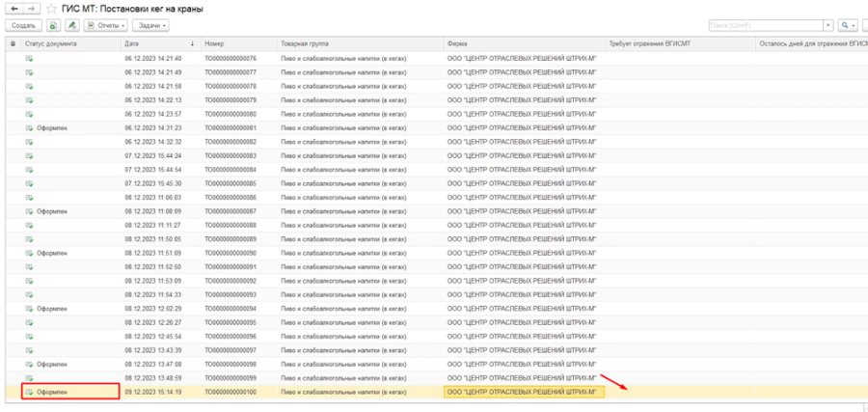Click status icon in row TO0000000000082
Viewport: 868px width, 412px height.
pyautogui.click(x=29, y=142)
